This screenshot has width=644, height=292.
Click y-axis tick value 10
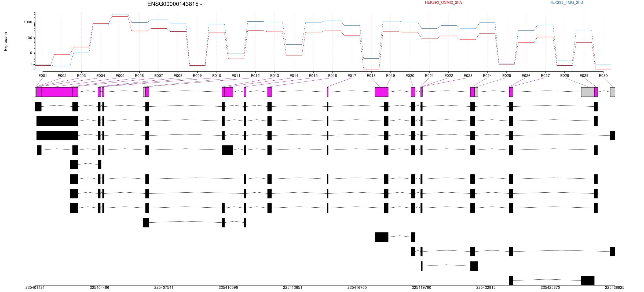tap(30, 53)
